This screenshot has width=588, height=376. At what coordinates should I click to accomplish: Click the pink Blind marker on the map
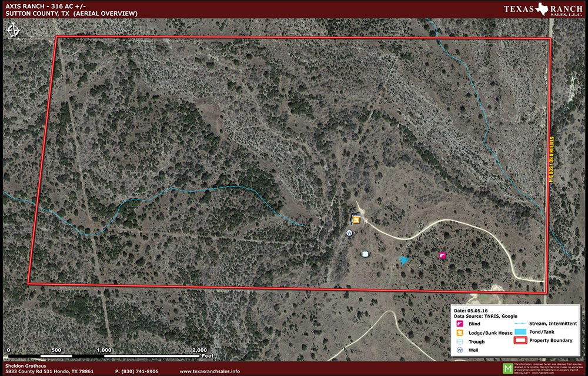point(442,255)
